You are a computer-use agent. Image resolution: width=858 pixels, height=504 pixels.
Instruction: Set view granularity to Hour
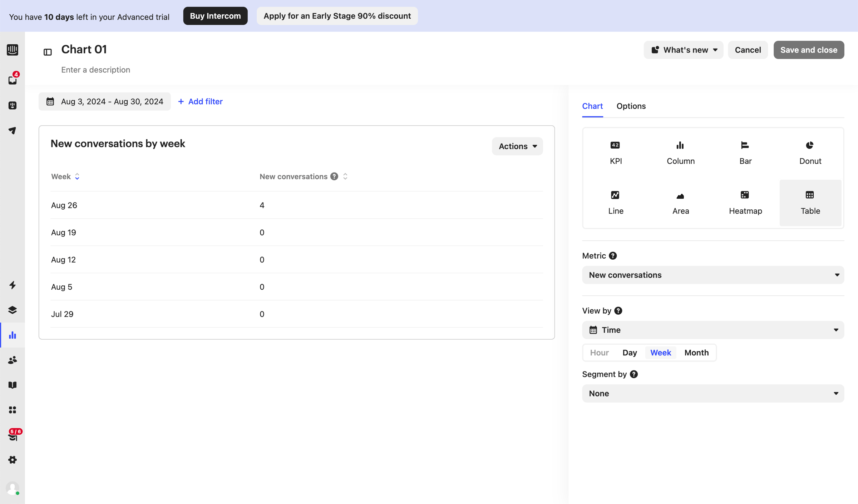point(599,353)
